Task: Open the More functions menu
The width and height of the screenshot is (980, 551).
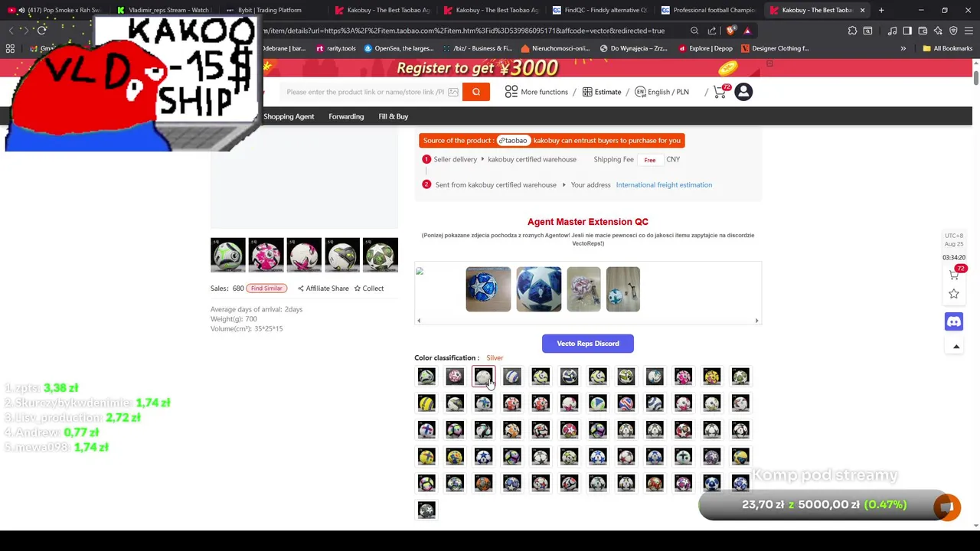Action: [536, 92]
